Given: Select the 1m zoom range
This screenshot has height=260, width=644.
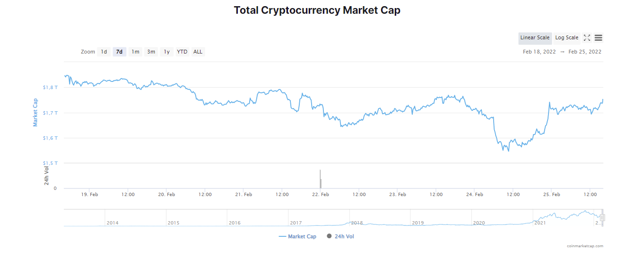Looking at the screenshot, I should coord(135,52).
